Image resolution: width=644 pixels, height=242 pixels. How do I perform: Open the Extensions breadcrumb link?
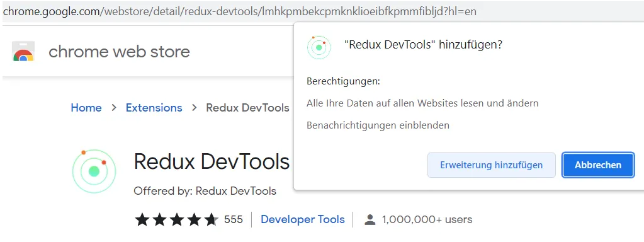[154, 108]
